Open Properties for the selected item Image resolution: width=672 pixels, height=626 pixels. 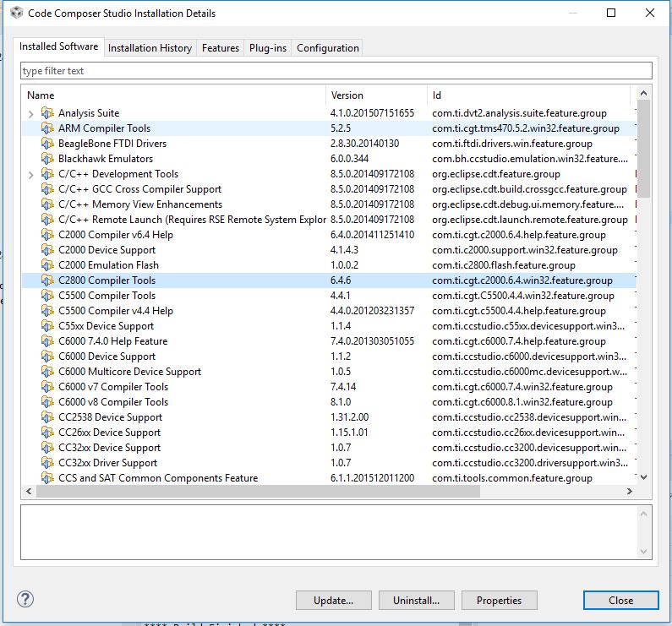tap(499, 601)
